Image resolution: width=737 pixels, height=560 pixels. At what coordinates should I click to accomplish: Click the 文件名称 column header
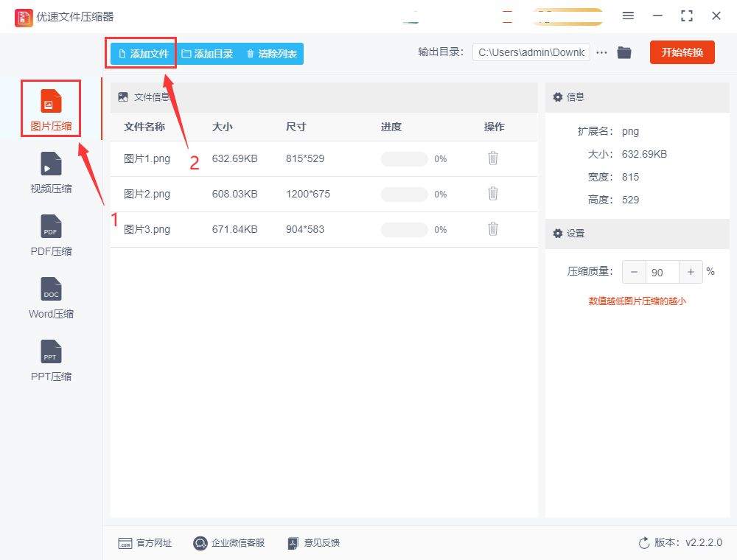pyautogui.click(x=144, y=127)
